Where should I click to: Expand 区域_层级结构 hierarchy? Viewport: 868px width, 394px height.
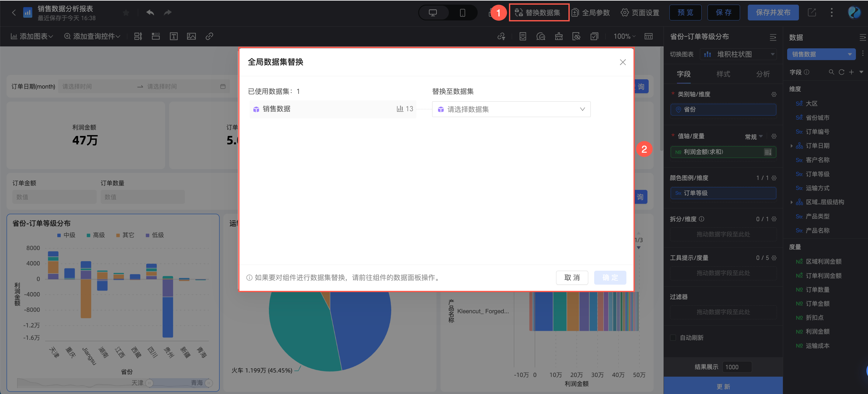pyautogui.click(x=791, y=202)
